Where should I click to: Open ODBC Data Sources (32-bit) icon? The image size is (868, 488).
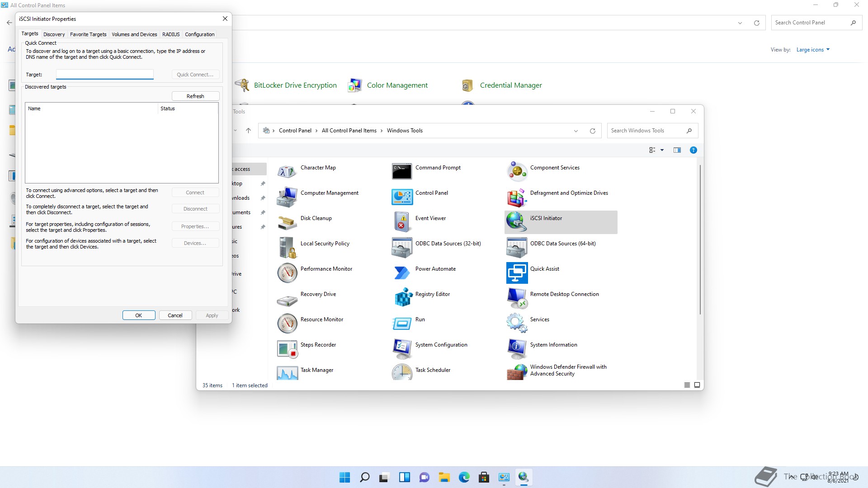click(x=402, y=248)
